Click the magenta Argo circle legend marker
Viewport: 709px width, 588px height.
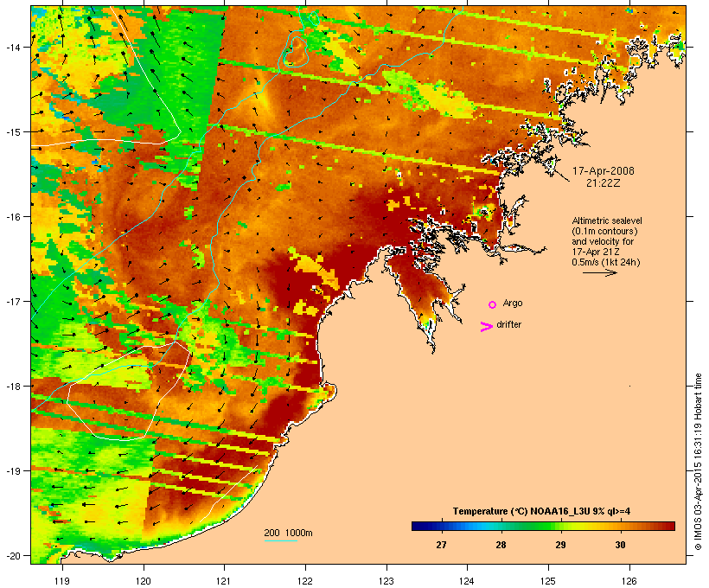tap(493, 304)
